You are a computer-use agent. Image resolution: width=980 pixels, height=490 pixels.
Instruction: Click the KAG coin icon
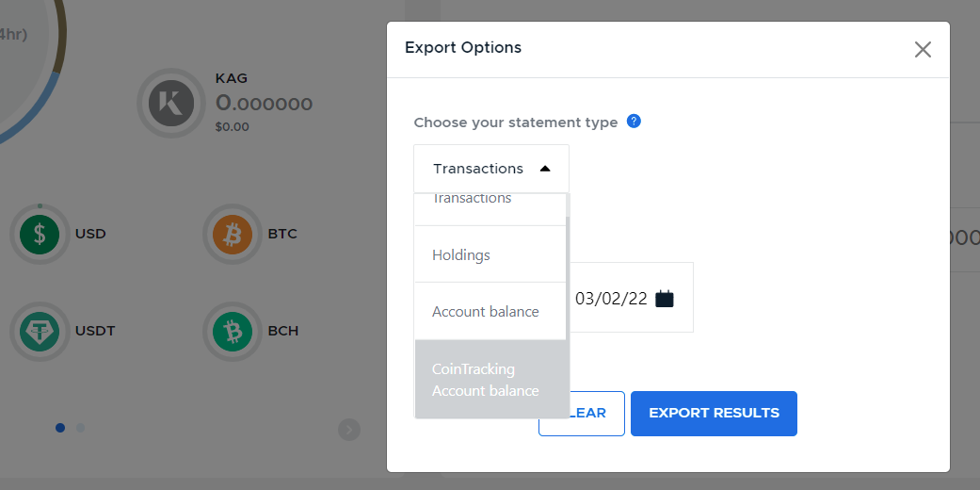point(171,104)
